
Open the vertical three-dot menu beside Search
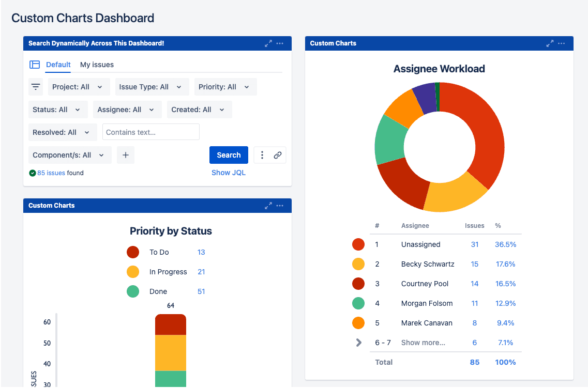pyautogui.click(x=262, y=155)
